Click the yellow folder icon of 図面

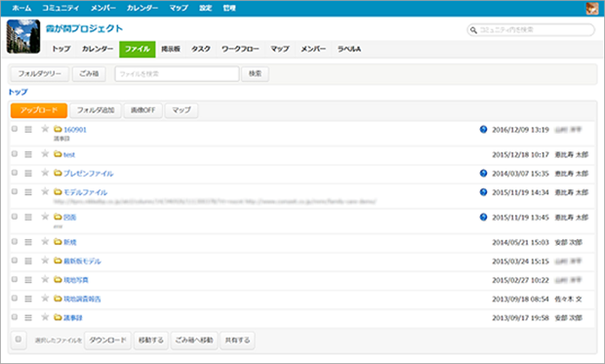(58, 217)
